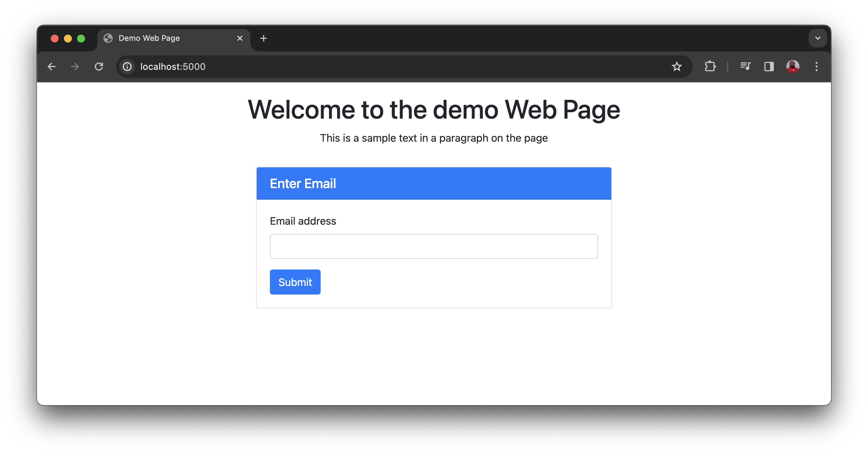Close the window with red button
Viewport: 868px width, 454px height.
click(x=55, y=39)
